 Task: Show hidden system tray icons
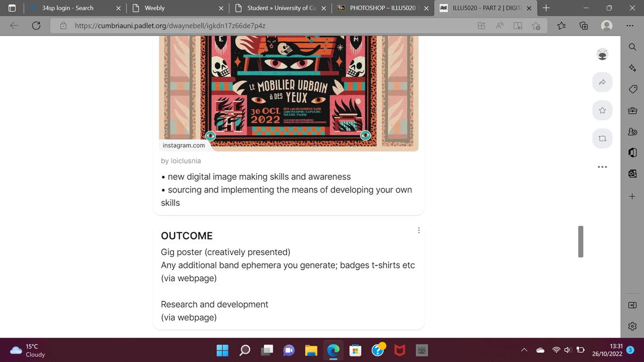524,350
